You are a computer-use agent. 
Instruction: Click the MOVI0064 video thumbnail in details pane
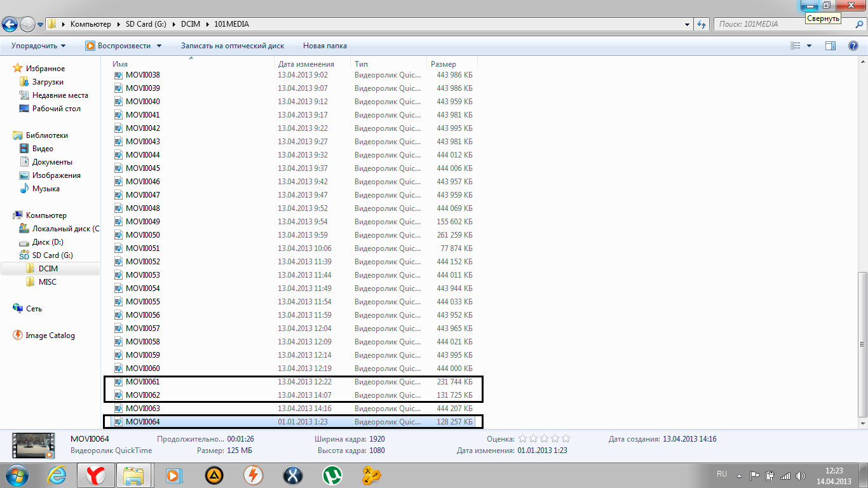pos(33,445)
